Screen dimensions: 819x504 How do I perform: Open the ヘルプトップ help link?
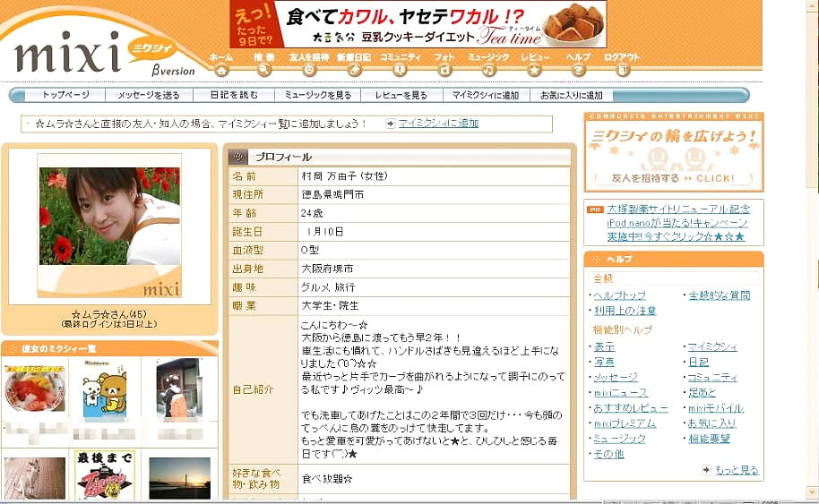[x=619, y=295]
